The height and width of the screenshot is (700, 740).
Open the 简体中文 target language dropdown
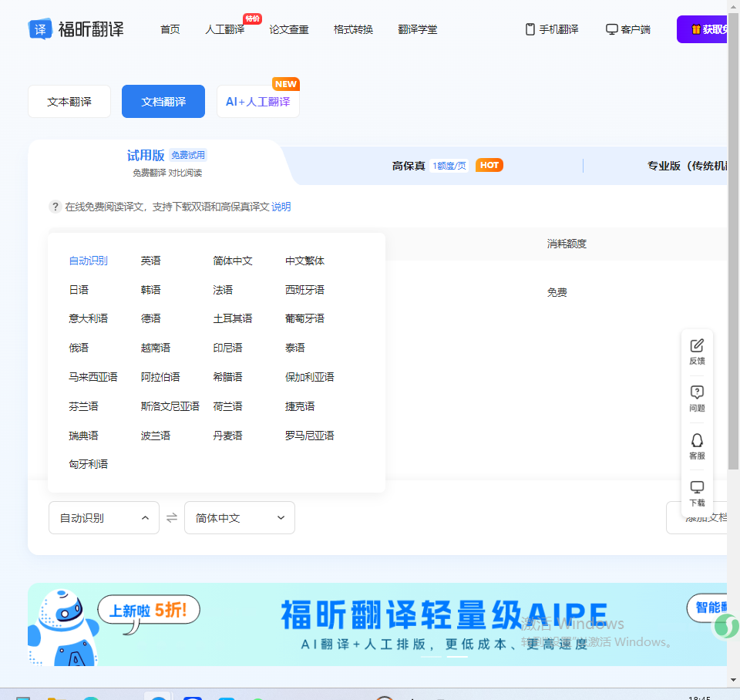(239, 518)
